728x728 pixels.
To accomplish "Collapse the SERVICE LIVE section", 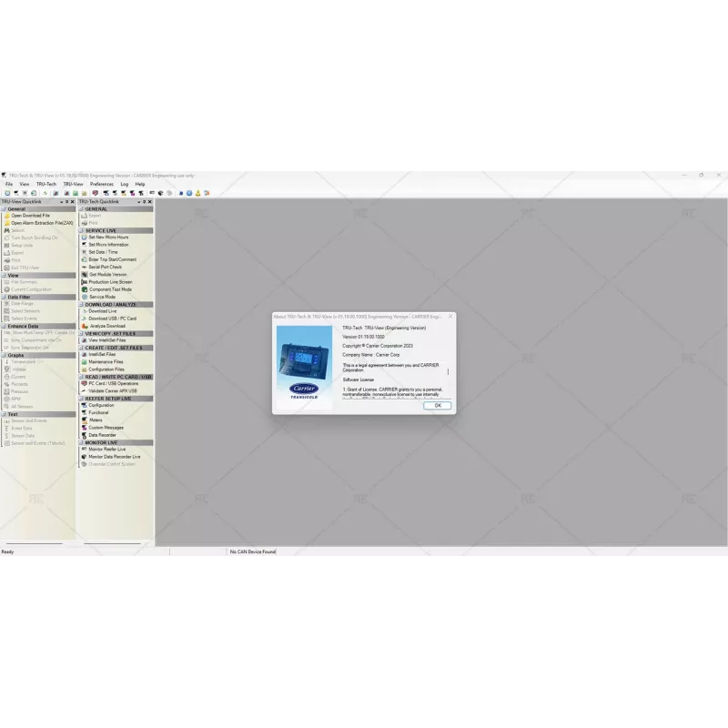I will (x=81, y=230).
